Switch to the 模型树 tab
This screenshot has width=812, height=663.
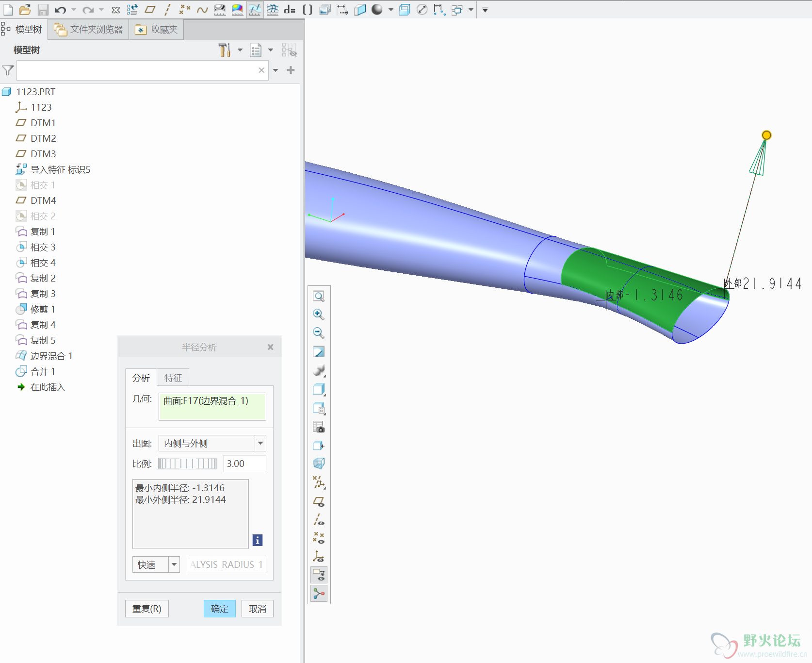coord(23,30)
